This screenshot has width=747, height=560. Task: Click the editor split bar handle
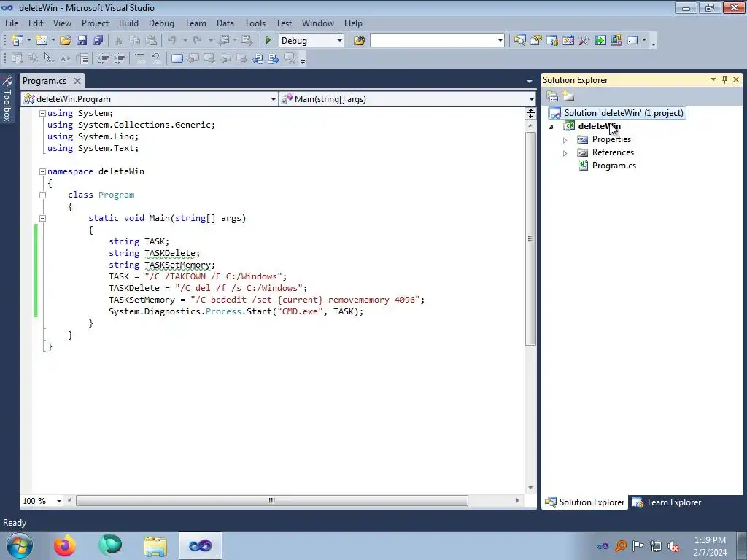click(530, 113)
